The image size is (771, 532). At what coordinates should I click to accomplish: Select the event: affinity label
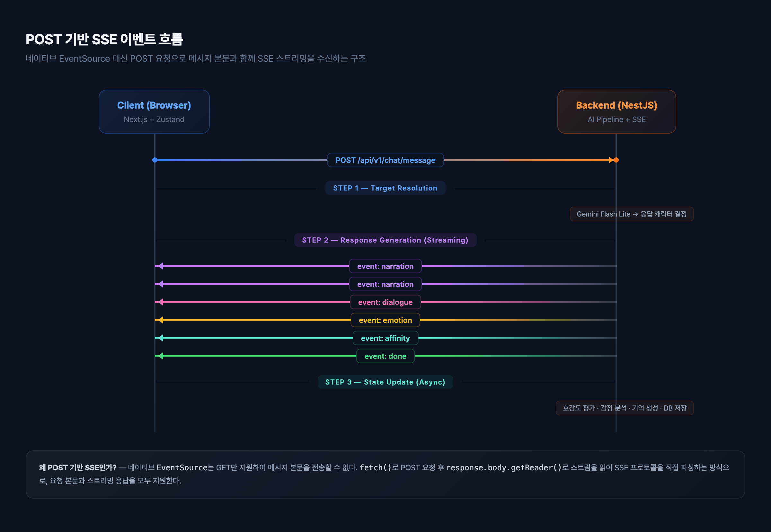pyautogui.click(x=385, y=338)
